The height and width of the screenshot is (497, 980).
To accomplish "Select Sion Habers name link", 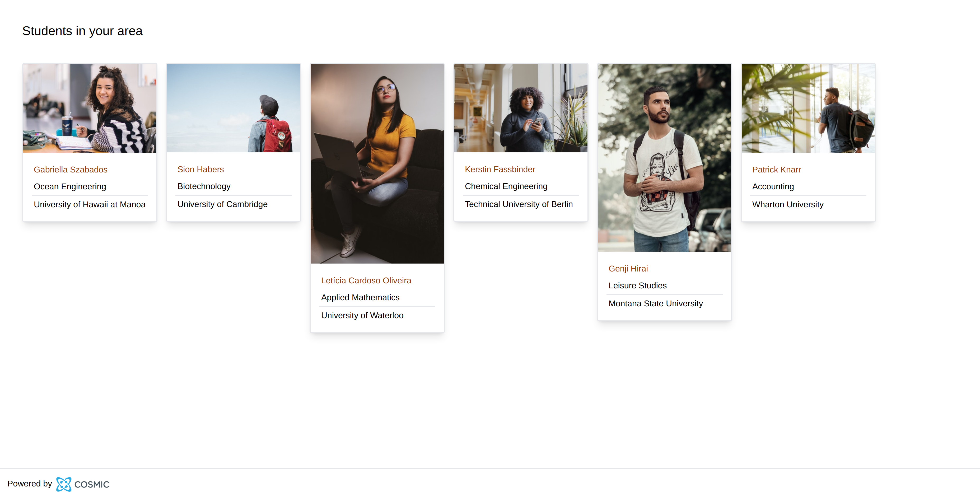I will point(200,169).
